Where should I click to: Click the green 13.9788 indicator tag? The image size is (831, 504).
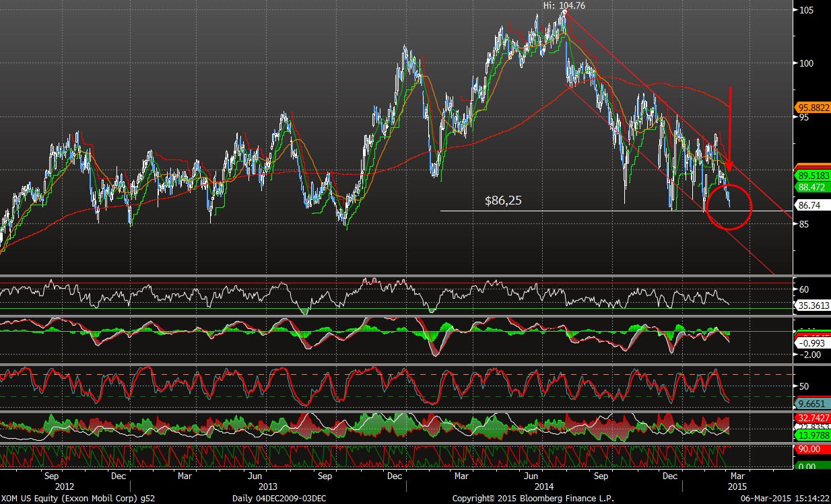point(811,436)
